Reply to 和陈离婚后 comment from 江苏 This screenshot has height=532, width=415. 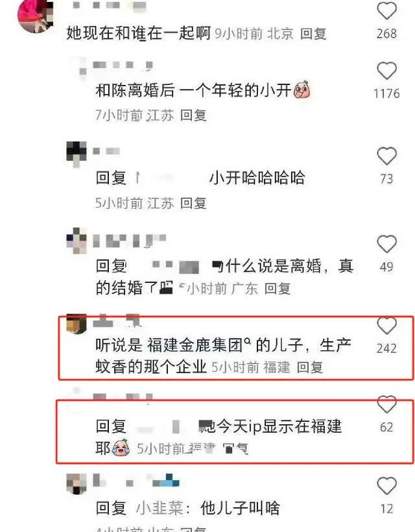[x=193, y=115]
